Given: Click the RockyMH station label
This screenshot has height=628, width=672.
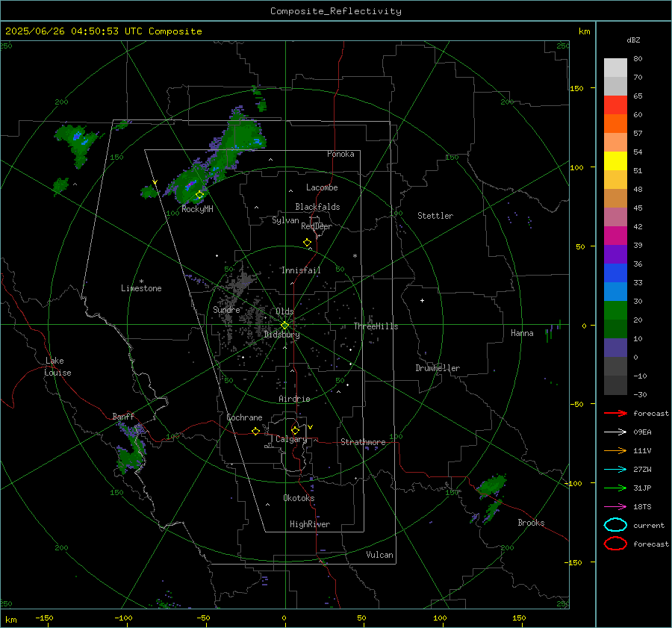Looking at the screenshot, I should click(x=197, y=209).
